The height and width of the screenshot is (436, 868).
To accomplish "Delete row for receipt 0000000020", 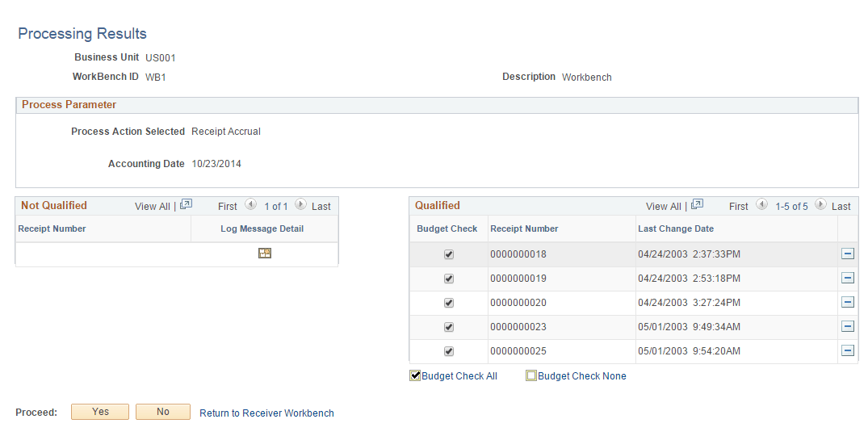I will pyautogui.click(x=848, y=302).
